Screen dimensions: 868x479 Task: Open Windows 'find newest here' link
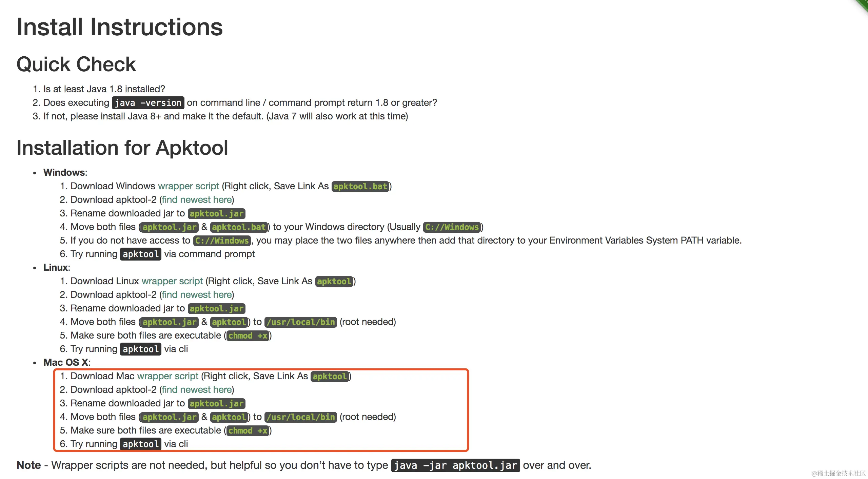(197, 199)
